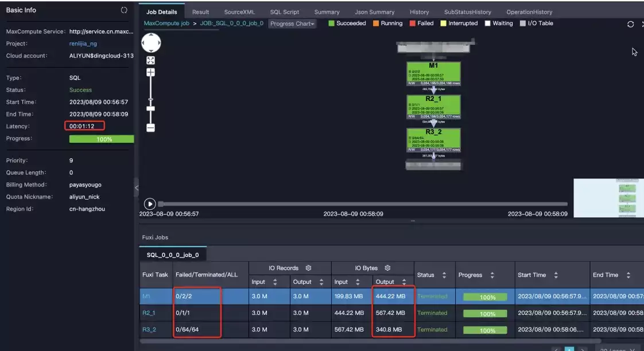
Task: Open IO Bytes column settings gear
Action: (x=387, y=268)
